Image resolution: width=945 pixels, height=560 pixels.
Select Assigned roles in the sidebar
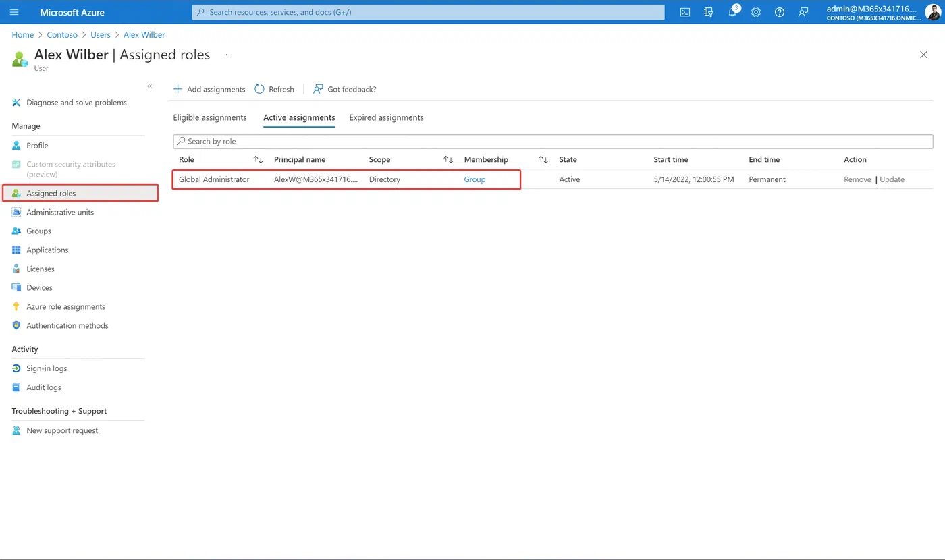click(80, 193)
